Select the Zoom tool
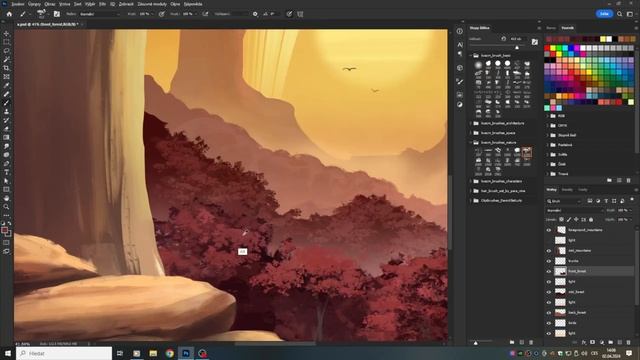Viewport: 640px width, 360px height. [x=6, y=207]
